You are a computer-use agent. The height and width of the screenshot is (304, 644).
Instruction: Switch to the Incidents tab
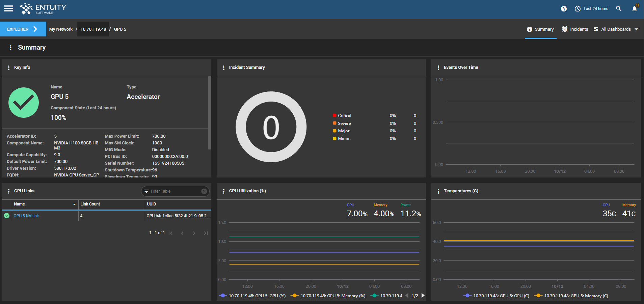(575, 29)
